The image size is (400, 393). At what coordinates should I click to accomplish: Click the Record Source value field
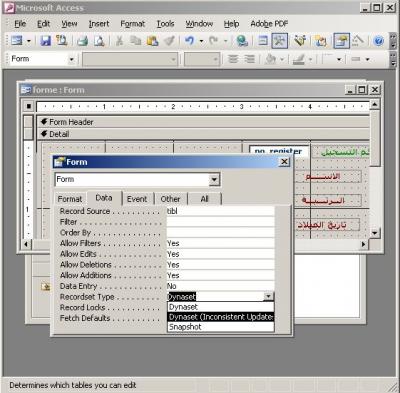(x=220, y=211)
